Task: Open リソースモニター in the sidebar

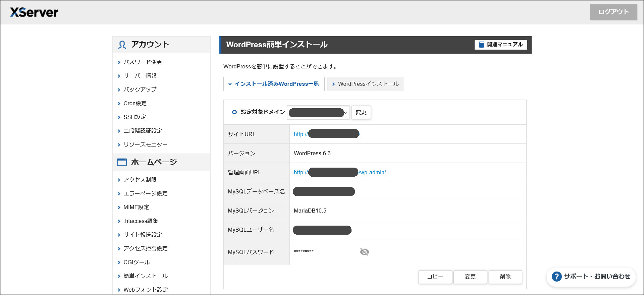Action: coord(145,144)
